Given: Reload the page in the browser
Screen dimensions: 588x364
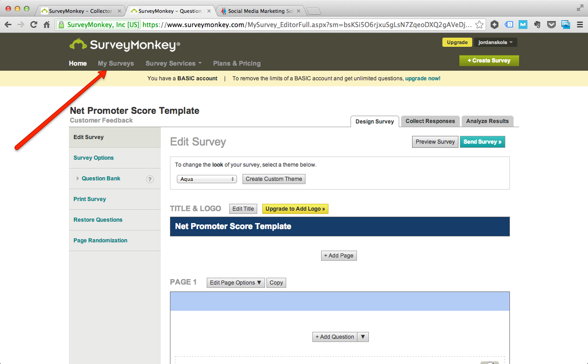Looking at the screenshot, I should tap(34, 25).
